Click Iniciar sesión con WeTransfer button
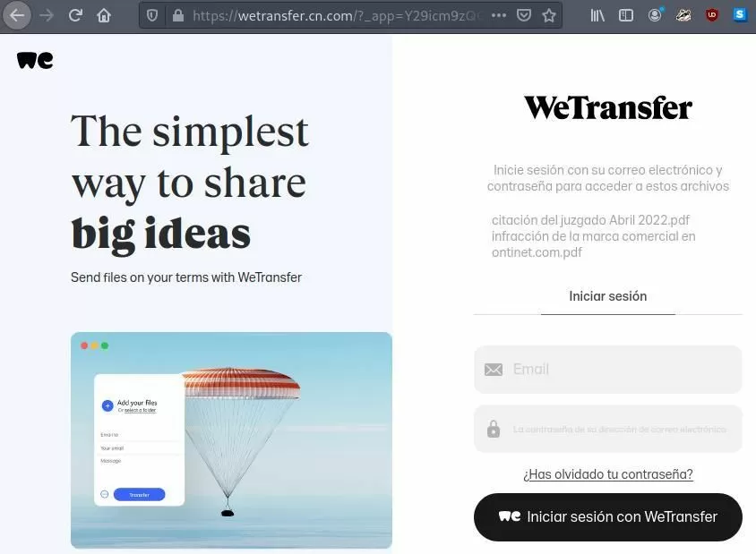Image resolution: width=756 pixels, height=554 pixels. [x=607, y=517]
